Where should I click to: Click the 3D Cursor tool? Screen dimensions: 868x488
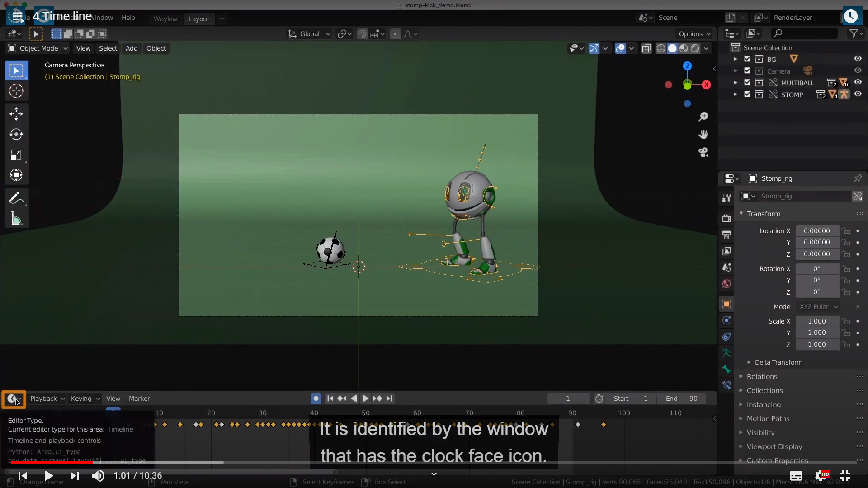point(16,91)
